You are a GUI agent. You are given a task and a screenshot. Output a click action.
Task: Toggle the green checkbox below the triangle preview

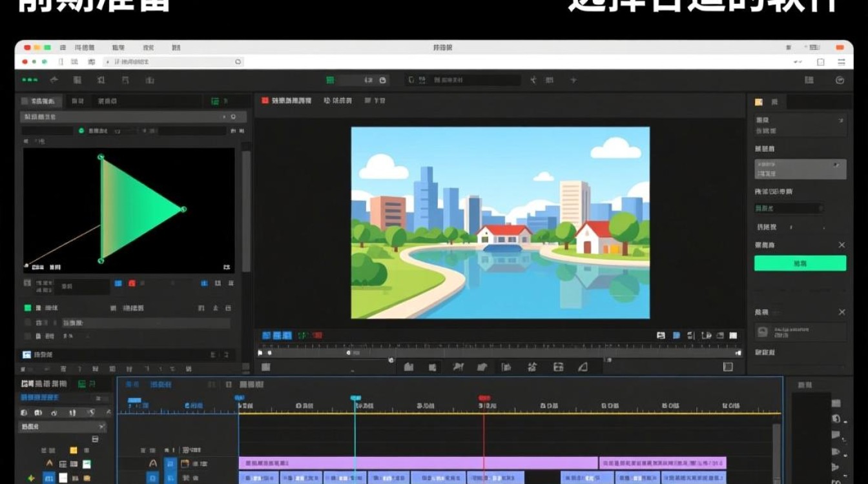[28, 308]
